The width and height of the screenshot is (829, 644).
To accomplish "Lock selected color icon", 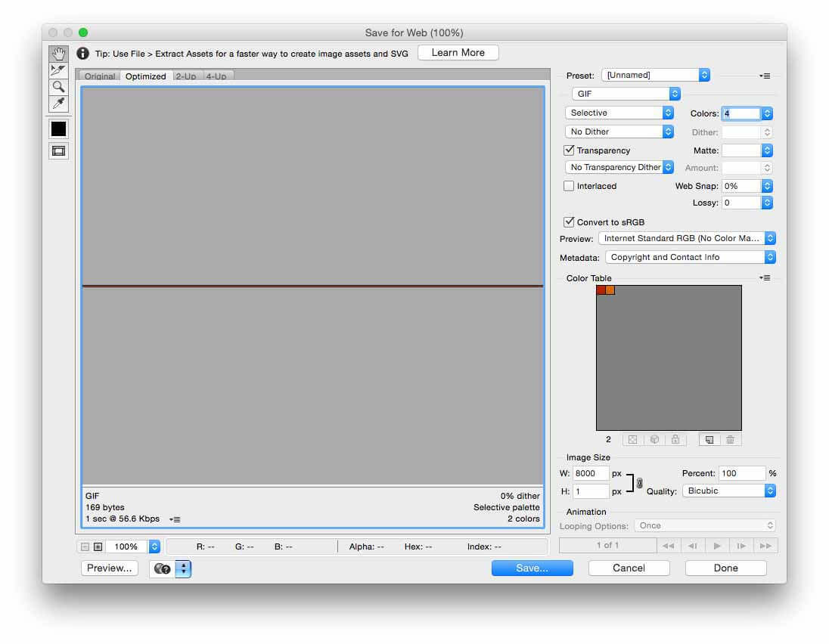I will tap(675, 440).
